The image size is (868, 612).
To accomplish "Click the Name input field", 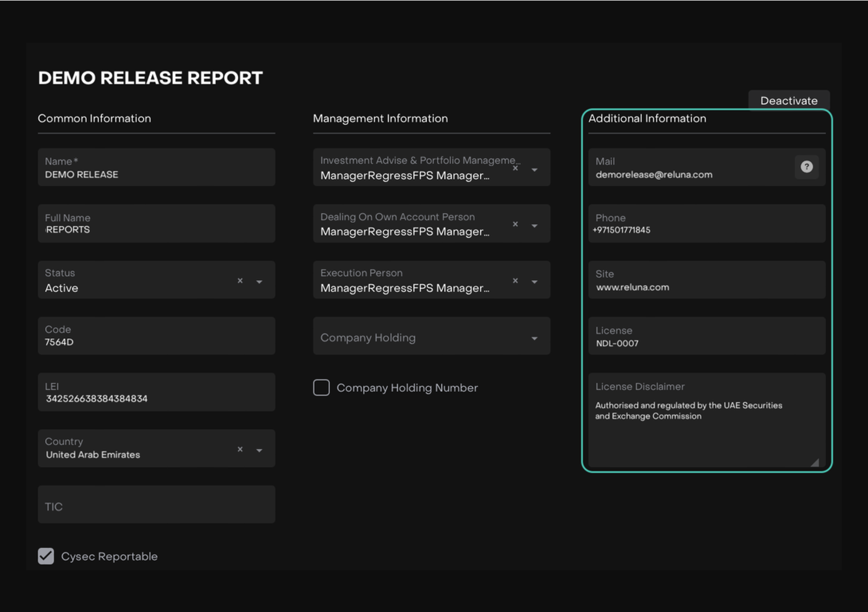I will click(157, 168).
